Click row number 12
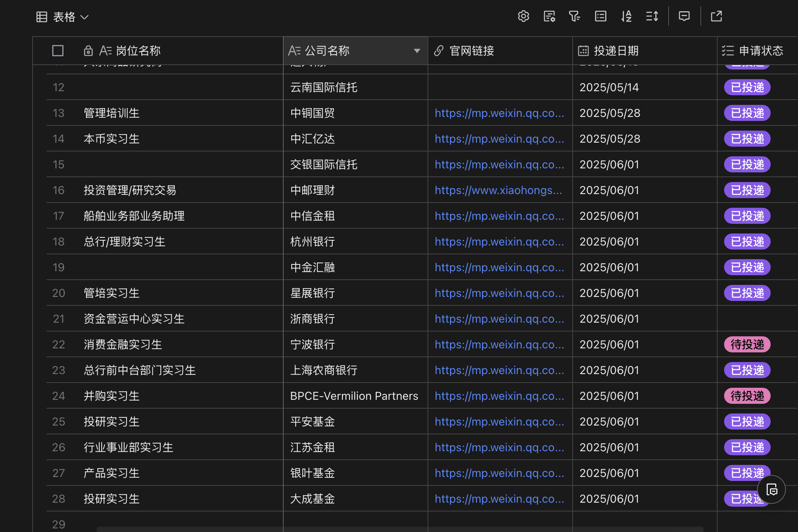The width and height of the screenshot is (798, 532). point(59,87)
